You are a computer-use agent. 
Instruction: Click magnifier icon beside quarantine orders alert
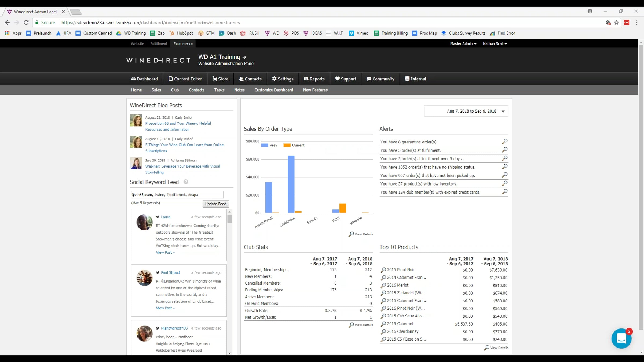click(504, 141)
